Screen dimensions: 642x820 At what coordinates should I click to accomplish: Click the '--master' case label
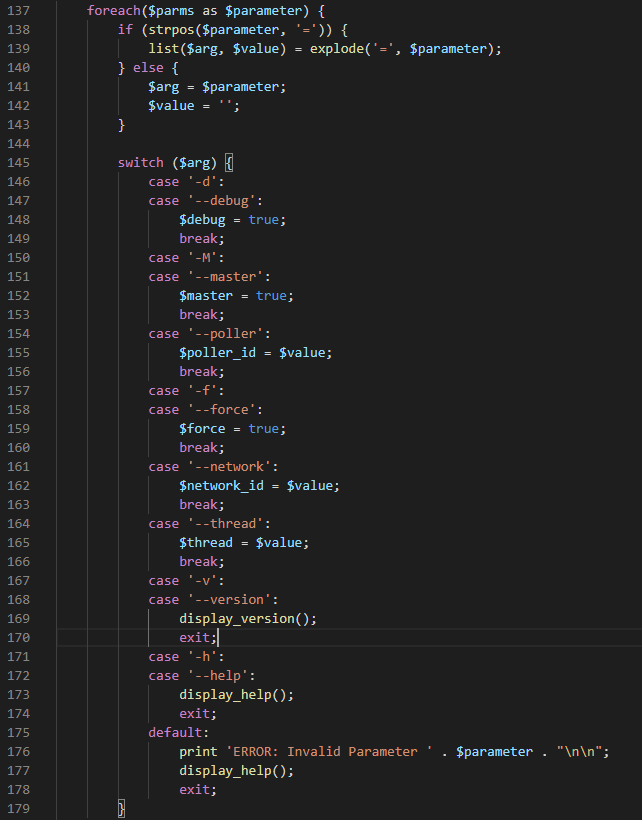point(229,277)
